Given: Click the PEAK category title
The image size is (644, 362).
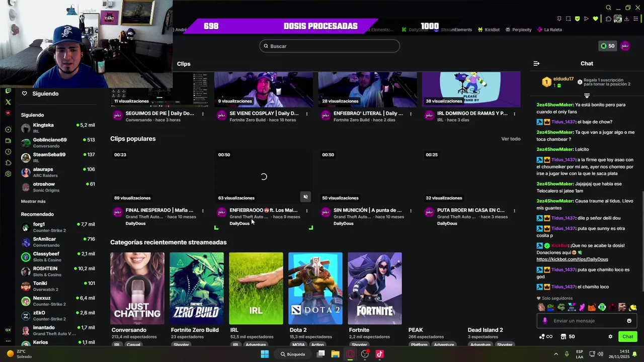Looking at the screenshot, I should [416, 330].
